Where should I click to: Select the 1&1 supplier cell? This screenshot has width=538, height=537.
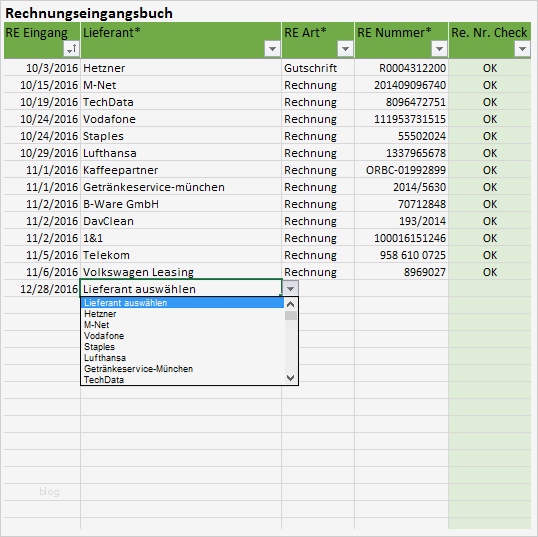click(181, 238)
